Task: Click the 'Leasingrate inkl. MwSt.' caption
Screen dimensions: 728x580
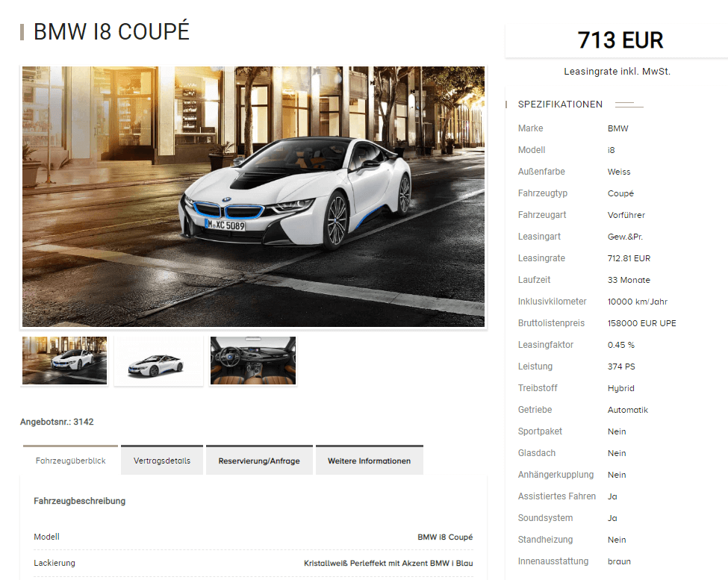Action: click(617, 72)
